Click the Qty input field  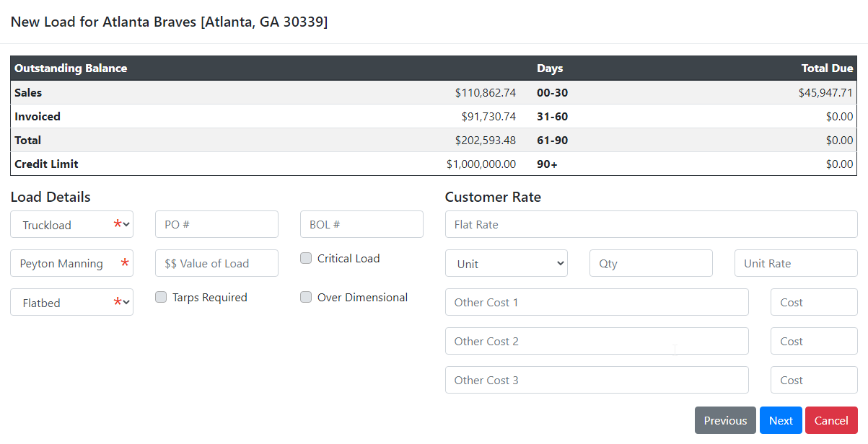pyautogui.click(x=651, y=263)
